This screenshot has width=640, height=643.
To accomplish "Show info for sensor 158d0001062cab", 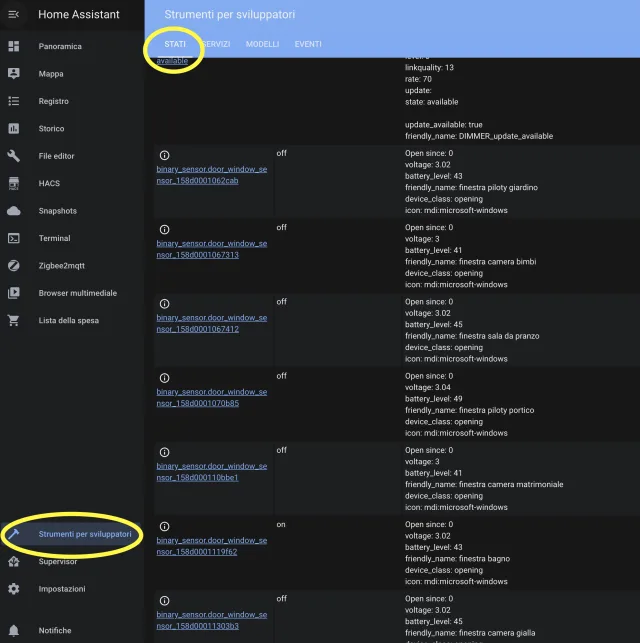I will (164, 155).
